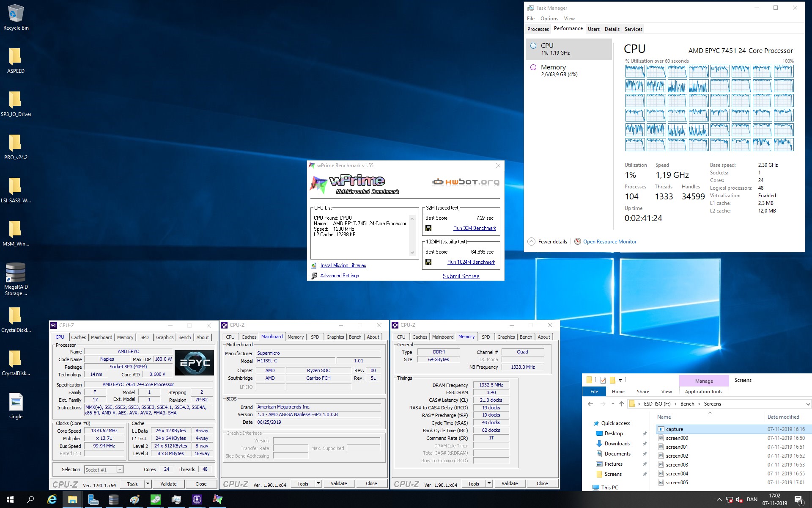This screenshot has height=508, width=812.
Task: Select the Downloads item in Quick access
Action: coord(617,444)
